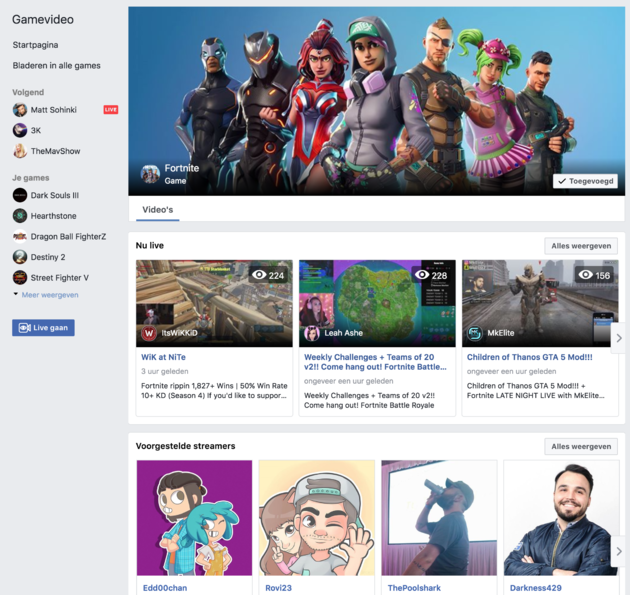
Task: Select the Destiny 2 game icon
Action: [x=20, y=257]
